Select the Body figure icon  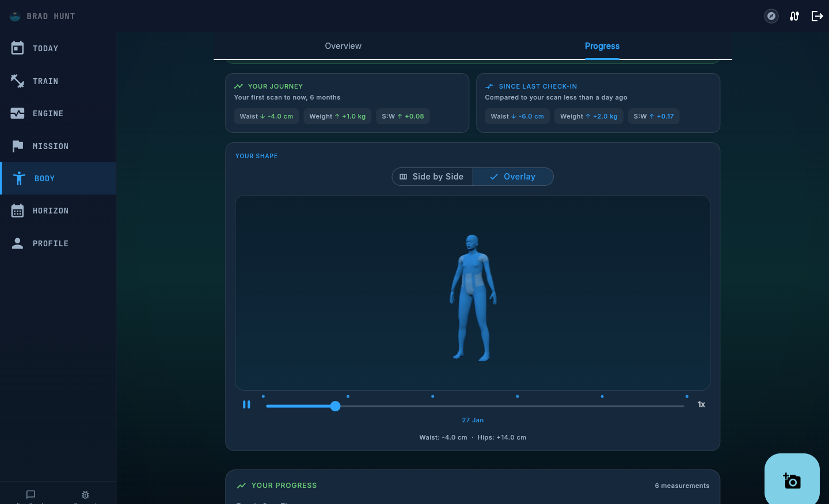click(x=19, y=178)
